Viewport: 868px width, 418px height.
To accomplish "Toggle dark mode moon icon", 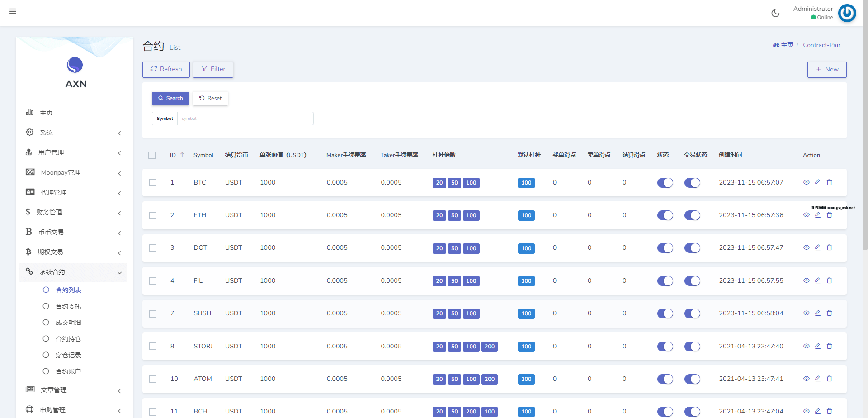I will [x=775, y=13].
